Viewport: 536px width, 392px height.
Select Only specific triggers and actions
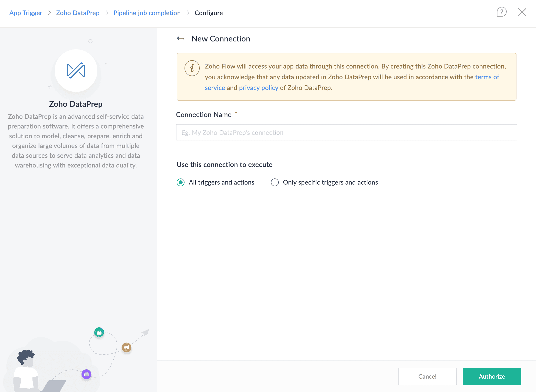pyautogui.click(x=275, y=182)
